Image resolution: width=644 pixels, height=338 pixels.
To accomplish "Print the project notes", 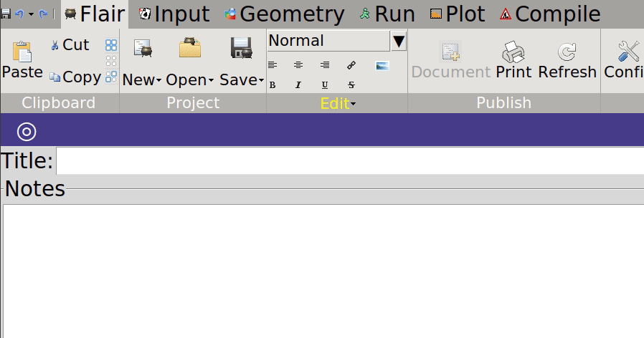I will 513,60.
